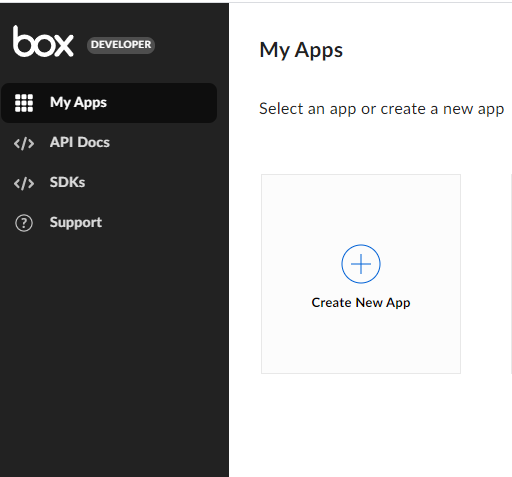Open the Support sidebar label

click(76, 223)
